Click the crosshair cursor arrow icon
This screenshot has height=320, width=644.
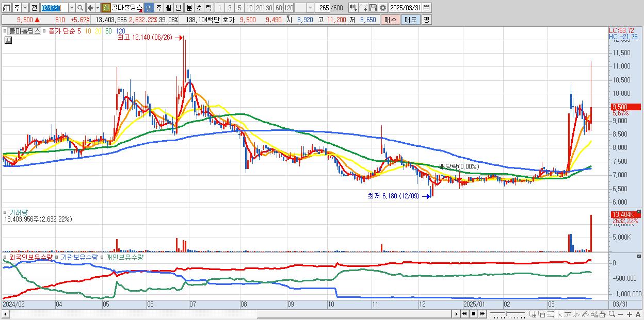point(559,314)
